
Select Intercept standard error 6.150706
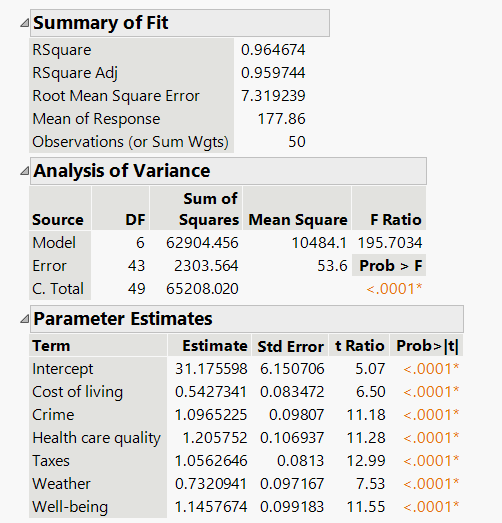click(292, 369)
